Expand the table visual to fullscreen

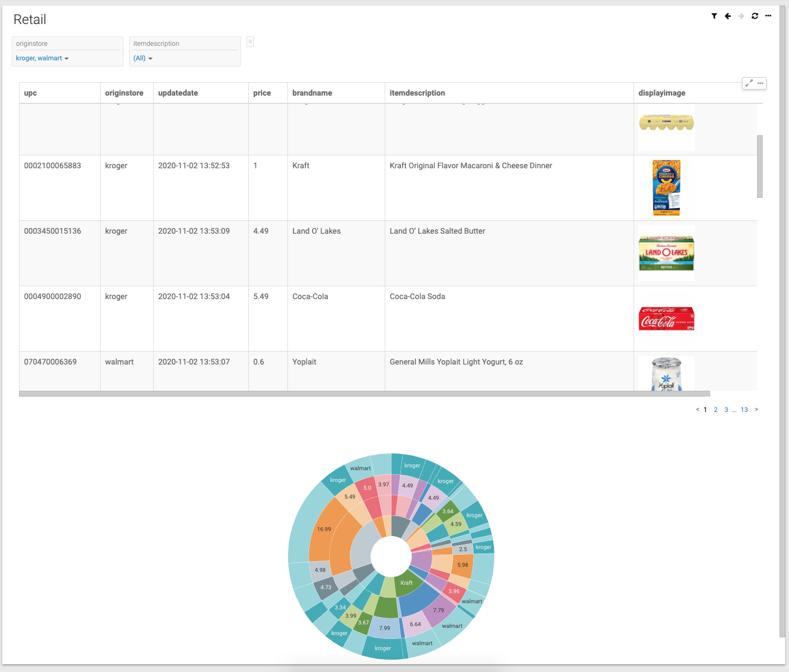point(749,83)
